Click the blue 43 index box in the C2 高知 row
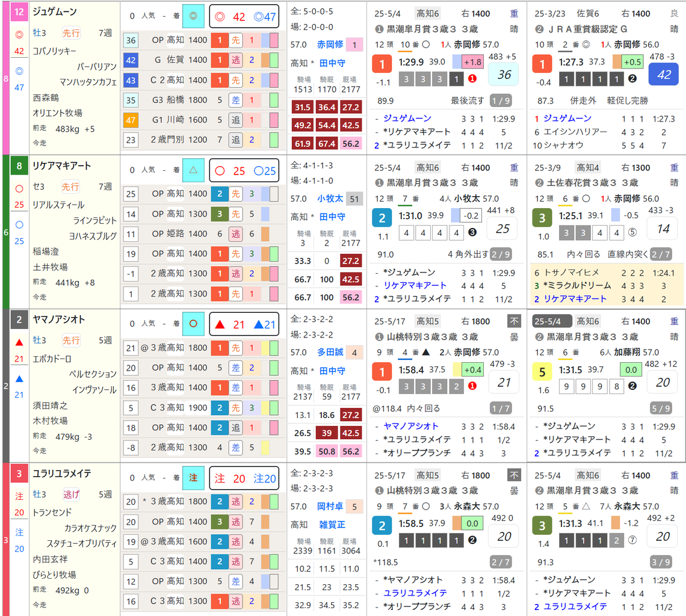The height and width of the screenshot is (616, 686). (131, 81)
